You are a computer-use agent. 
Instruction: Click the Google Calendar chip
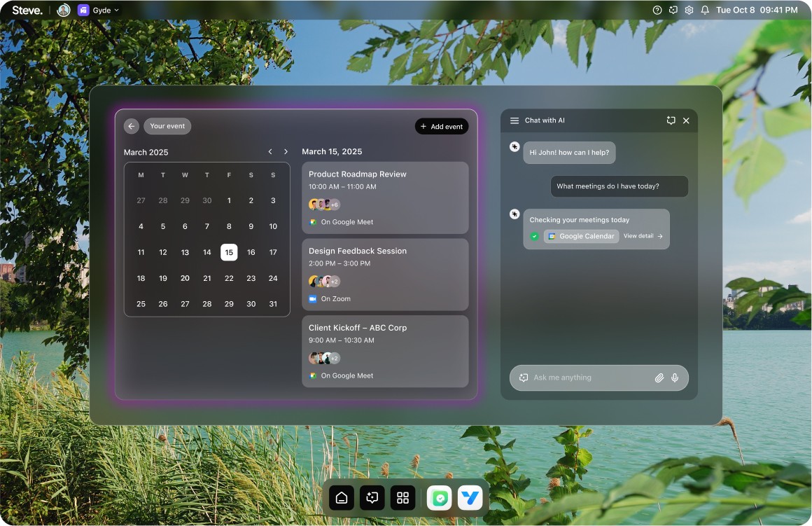click(x=581, y=236)
